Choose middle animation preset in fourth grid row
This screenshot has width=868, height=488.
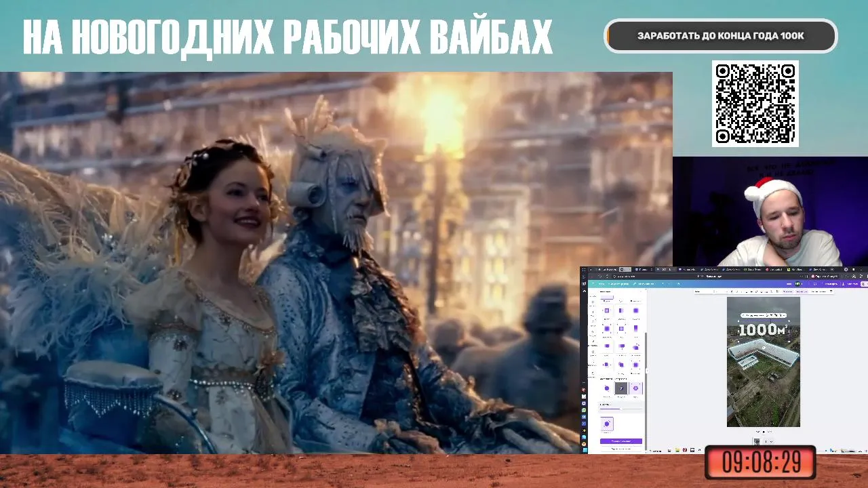[x=621, y=365]
